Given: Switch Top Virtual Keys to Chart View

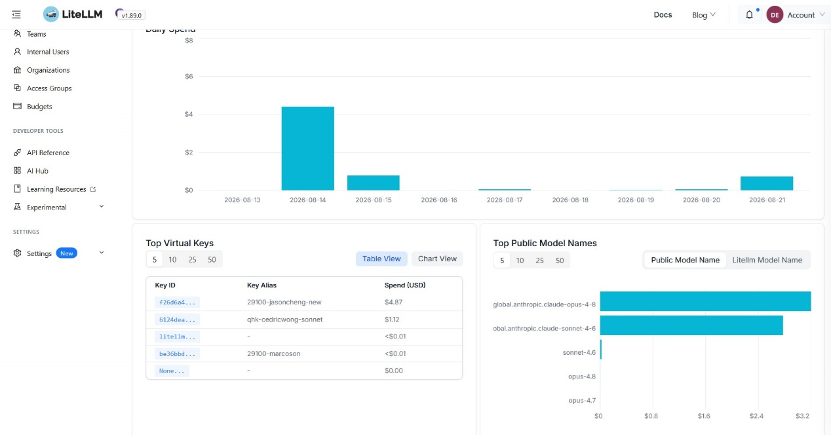Looking at the screenshot, I should pyautogui.click(x=437, y=259).
